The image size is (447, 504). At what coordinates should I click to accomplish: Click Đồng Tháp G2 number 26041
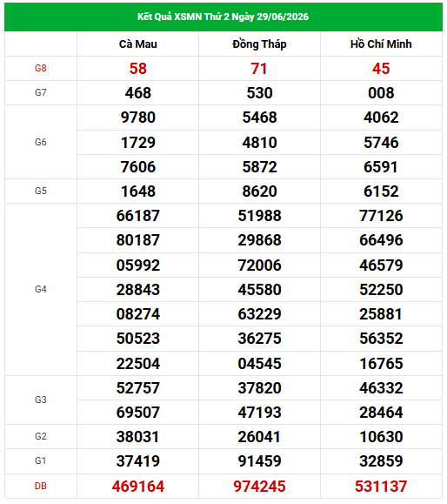coord(259,436)
